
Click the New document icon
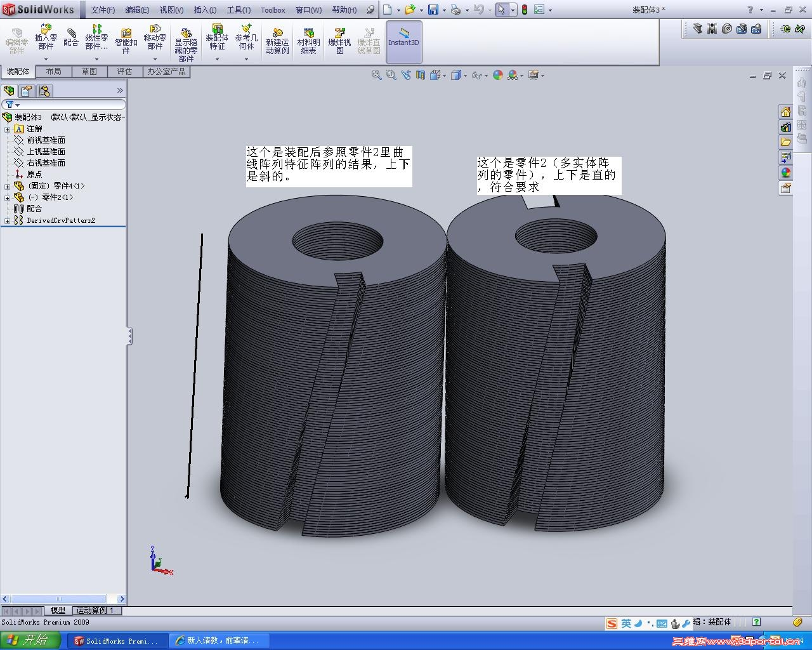click(x=387, y=10)
